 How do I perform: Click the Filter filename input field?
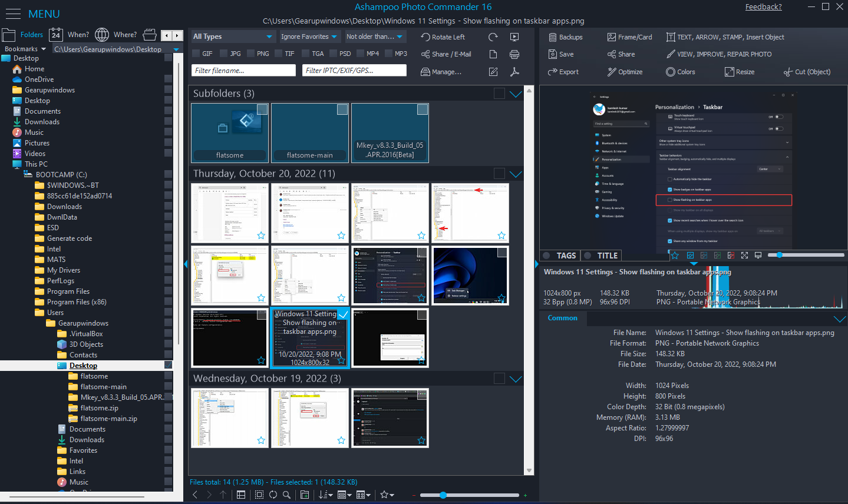(x=243, y=70)
